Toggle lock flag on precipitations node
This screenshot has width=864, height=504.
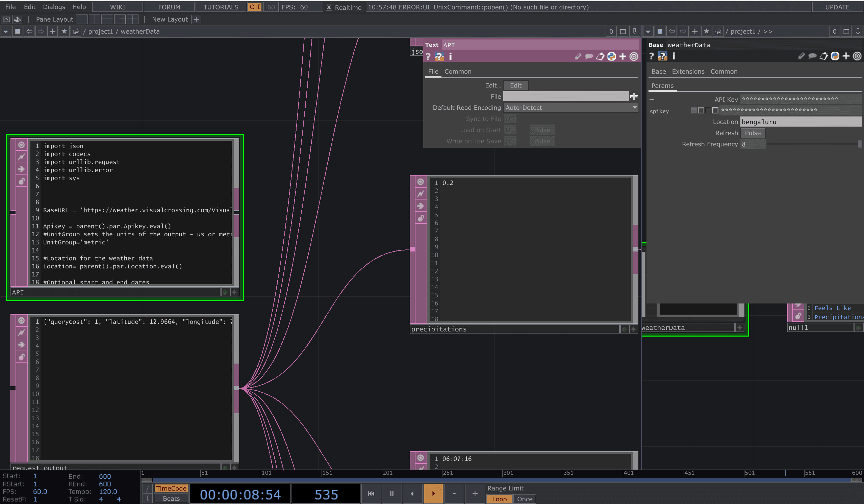point(421,218)
